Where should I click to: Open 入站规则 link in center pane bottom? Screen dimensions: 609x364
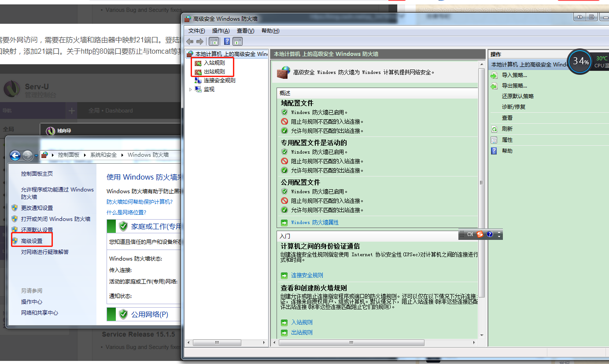pos(302,323)
